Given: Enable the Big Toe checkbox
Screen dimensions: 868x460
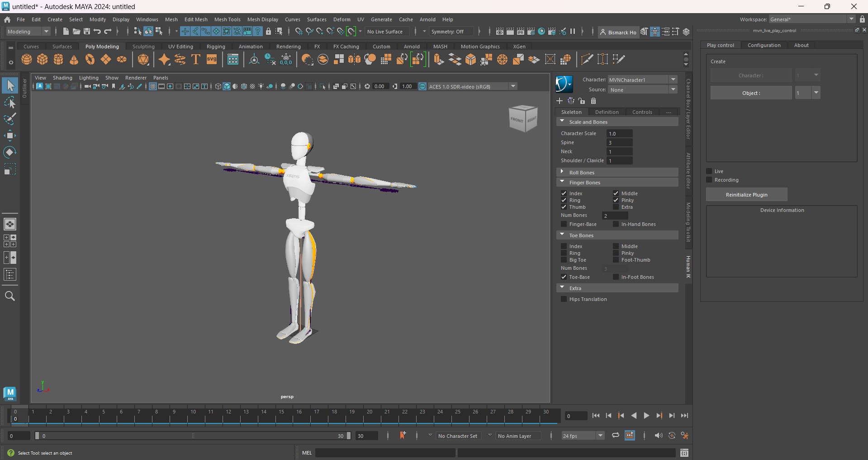Looking at the screenshot, I should [564, 260].
